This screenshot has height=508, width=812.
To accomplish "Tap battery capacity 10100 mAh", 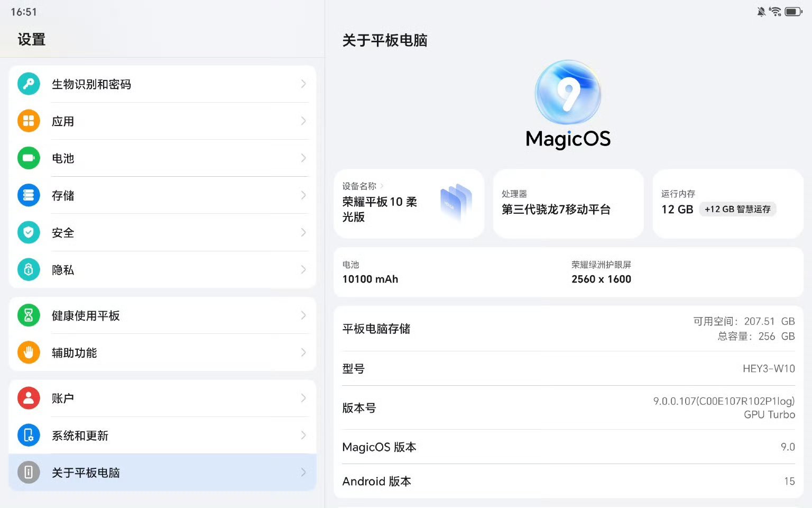I will point(370,279).
